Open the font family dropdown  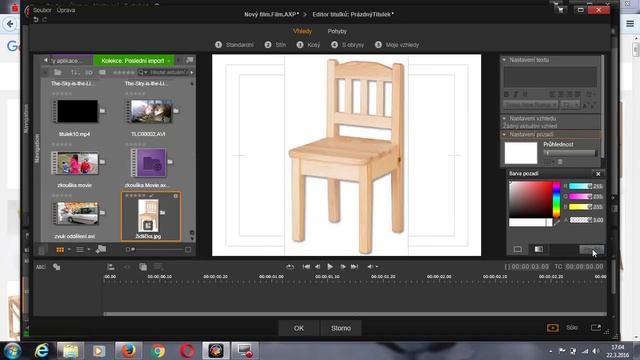[x=530, y=105]
